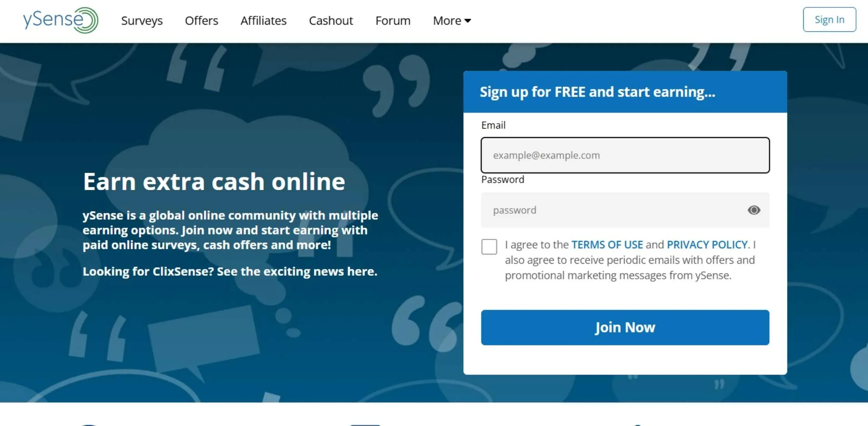Click the Email field label
Screen dimensions: 868x426
pyautogui.click(x=493, y=125)
